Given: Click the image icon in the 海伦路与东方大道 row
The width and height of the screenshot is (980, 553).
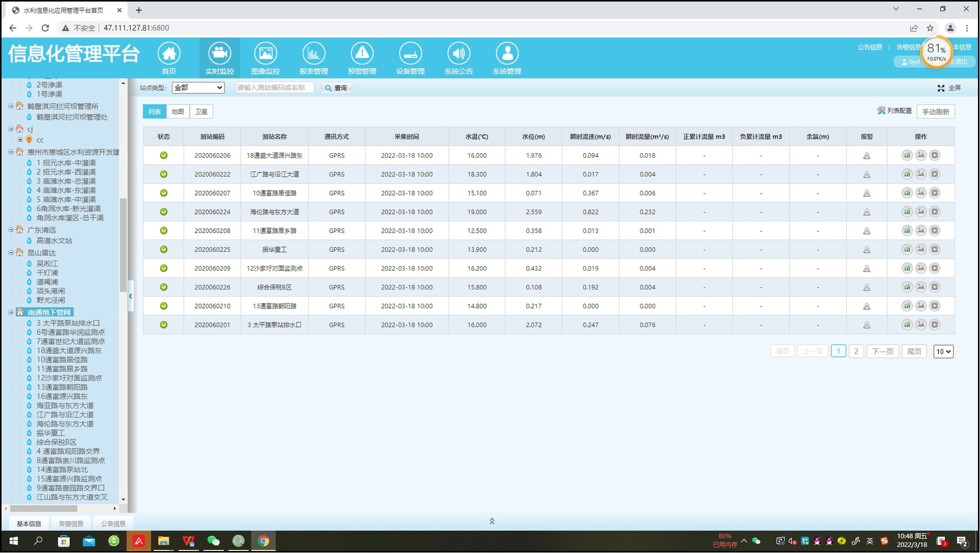Looking at the screenshot, I should 920,212.
